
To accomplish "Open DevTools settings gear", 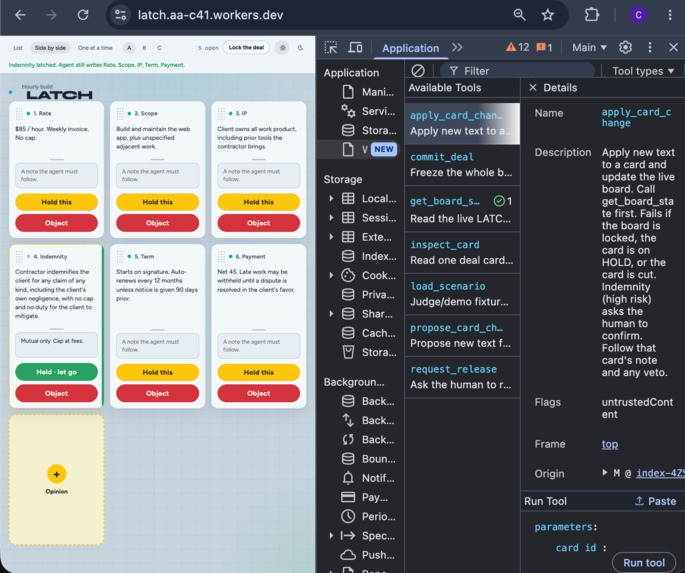I will pyautogui.click(x=626, y=47).
